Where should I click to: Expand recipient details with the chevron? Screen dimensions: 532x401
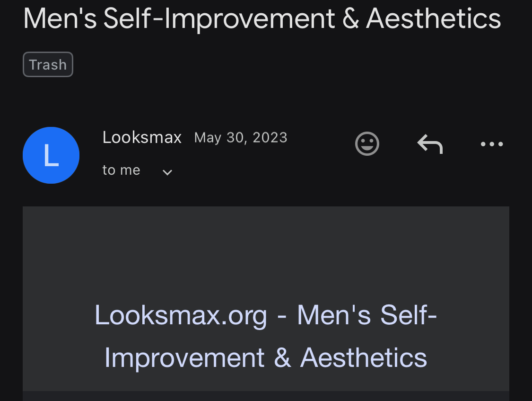[x=167, y=172]
